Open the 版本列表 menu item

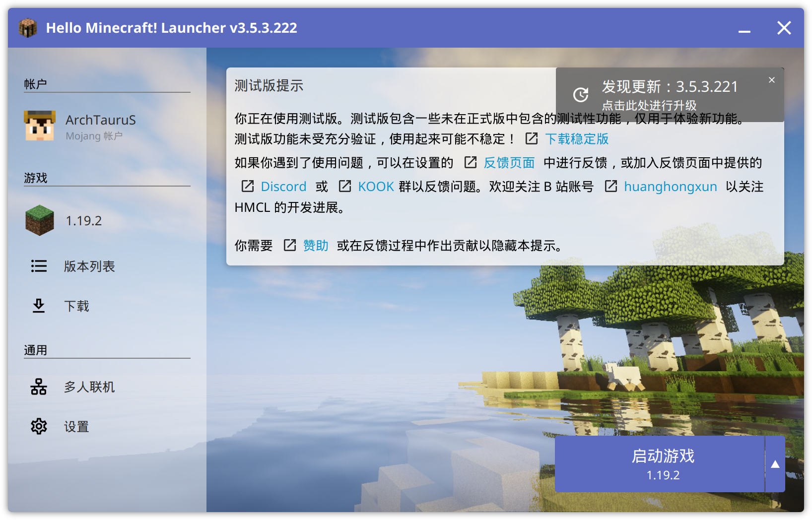tap(107, 266)
